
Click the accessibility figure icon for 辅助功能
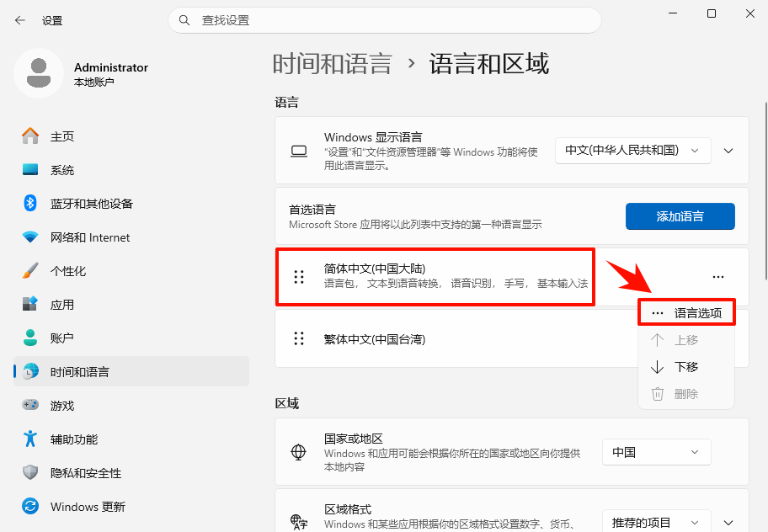pos(30,439)
